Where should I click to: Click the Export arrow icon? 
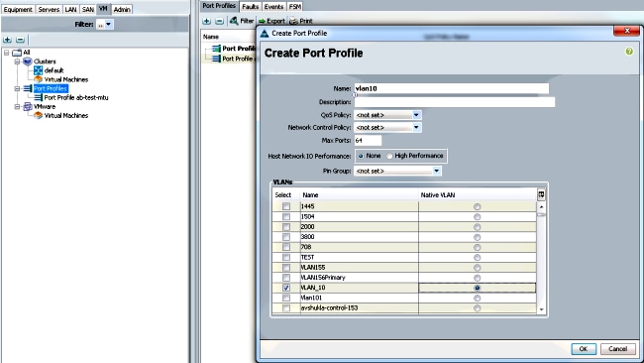click(262, 21)
